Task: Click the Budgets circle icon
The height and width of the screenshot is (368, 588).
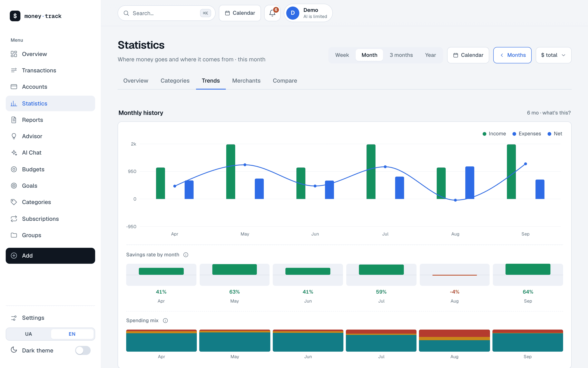Action: [x=14, y=169]
